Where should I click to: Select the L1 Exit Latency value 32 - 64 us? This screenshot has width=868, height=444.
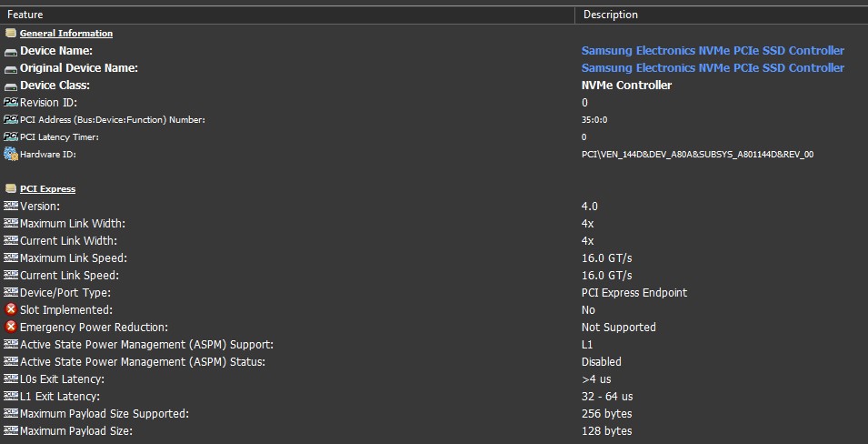[607, 397]
